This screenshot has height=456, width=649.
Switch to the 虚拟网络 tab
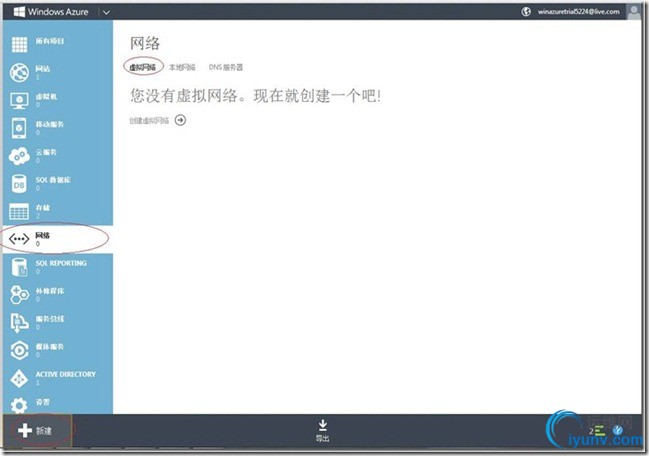coord(143,67)
